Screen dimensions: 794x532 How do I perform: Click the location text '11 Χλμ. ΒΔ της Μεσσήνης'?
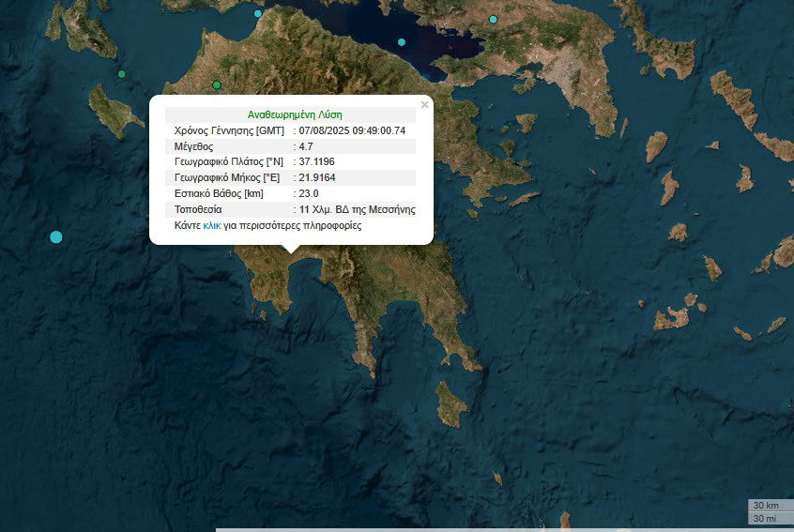coord(357,209)
